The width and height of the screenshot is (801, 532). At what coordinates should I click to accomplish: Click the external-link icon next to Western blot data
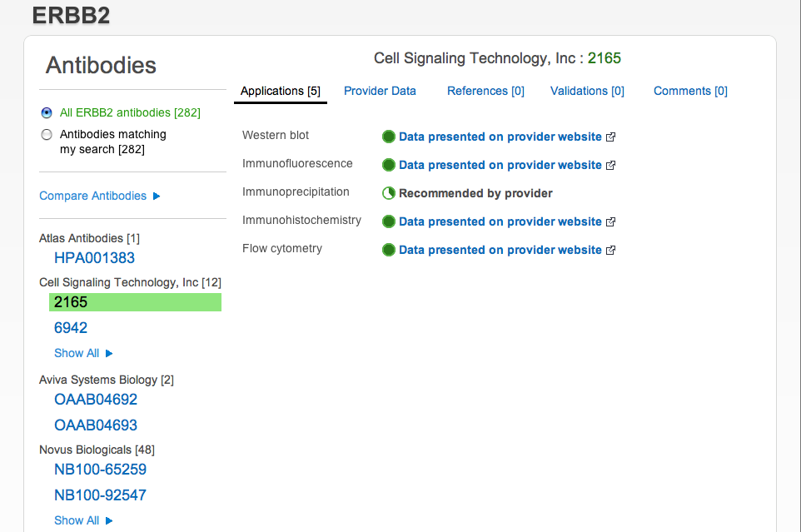pyautogui.click(x=610, y=137)
